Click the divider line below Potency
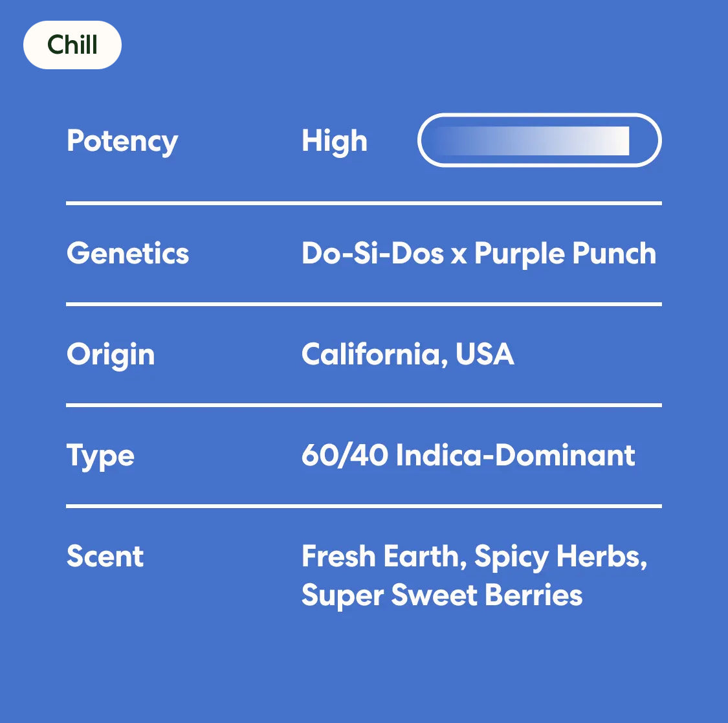 (x=364, y=203)
